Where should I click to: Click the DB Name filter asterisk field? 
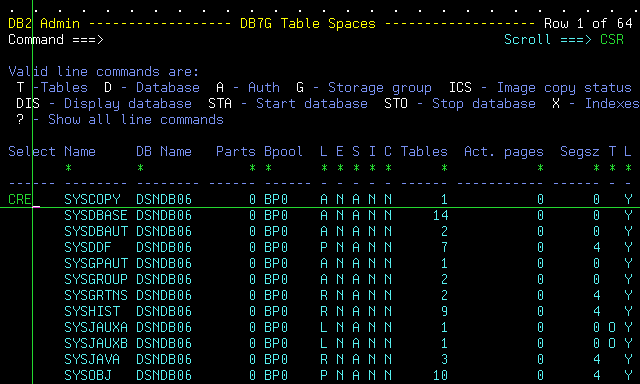pyautogui.click(x=140, y=168)
